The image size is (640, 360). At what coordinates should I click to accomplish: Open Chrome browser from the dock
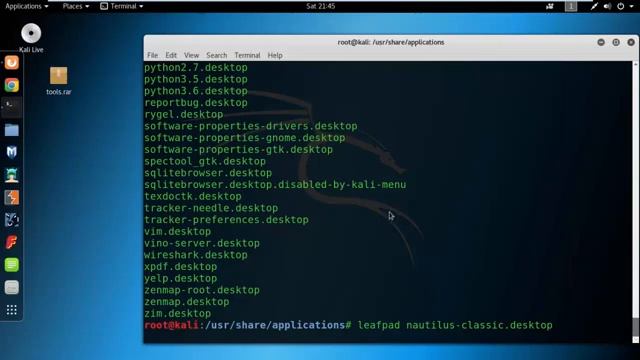coord(11,85)
